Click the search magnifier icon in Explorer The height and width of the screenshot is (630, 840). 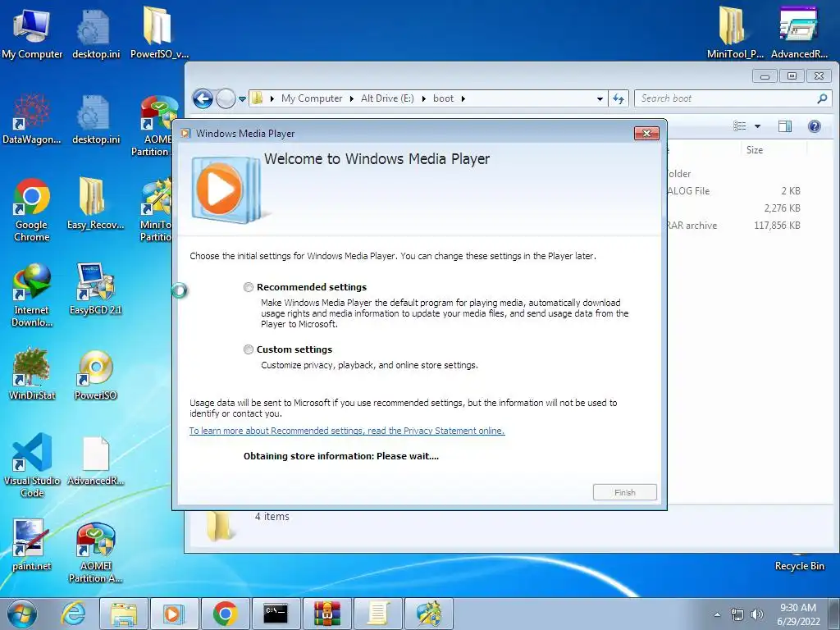coord(822,98)
